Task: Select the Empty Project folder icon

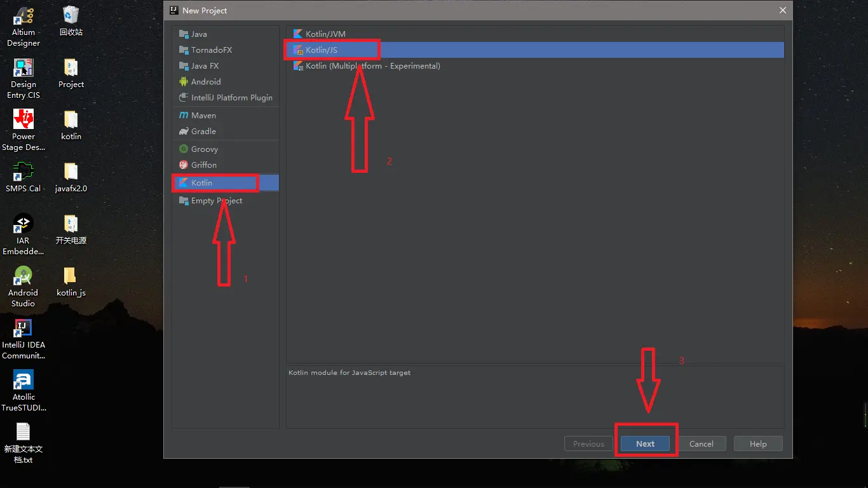Action: click(x=184, y=201)
